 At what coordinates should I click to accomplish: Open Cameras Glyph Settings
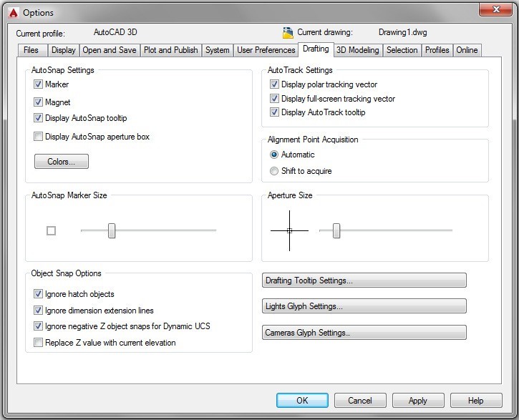(x=364, y=333)
